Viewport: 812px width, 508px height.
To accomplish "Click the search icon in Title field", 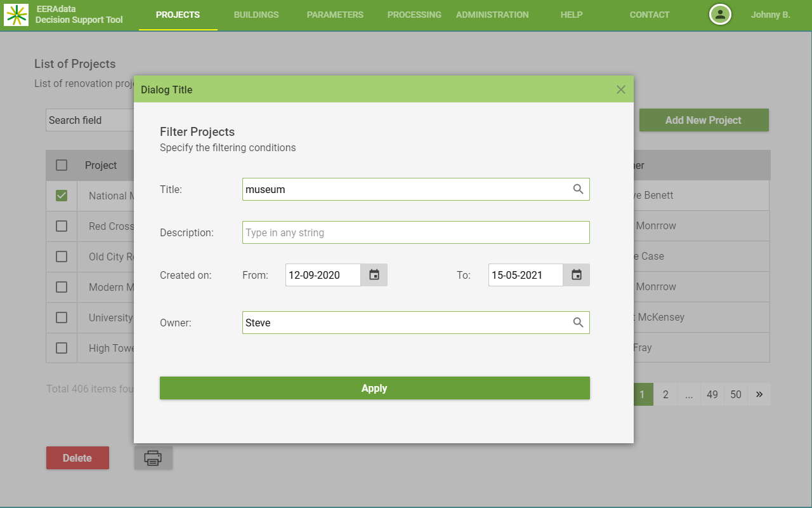I will coord(578,189).
